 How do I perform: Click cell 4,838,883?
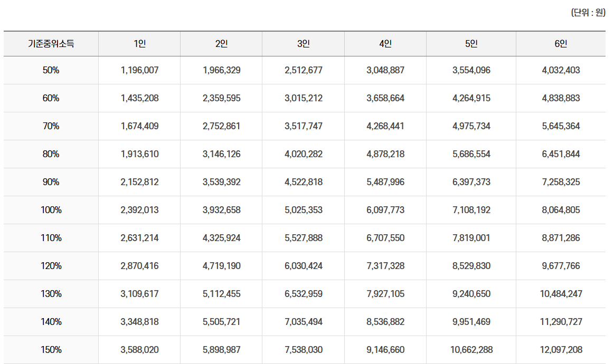click(561, 98)
